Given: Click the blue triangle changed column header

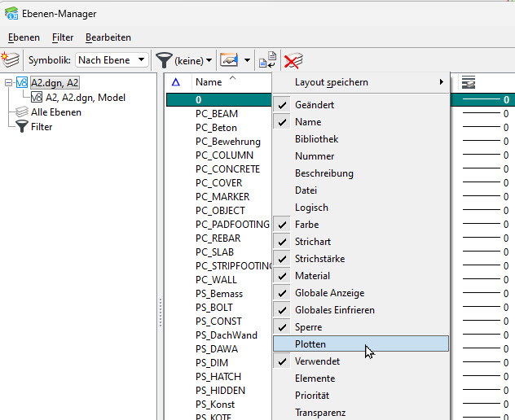Looking at the screenshot, I should (176, 82).
